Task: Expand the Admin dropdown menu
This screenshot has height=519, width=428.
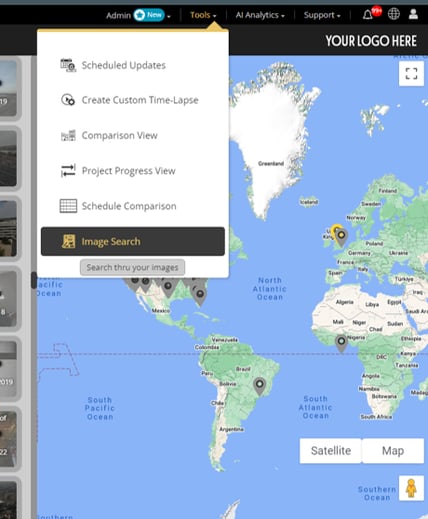Action: [x=138, y=15]
